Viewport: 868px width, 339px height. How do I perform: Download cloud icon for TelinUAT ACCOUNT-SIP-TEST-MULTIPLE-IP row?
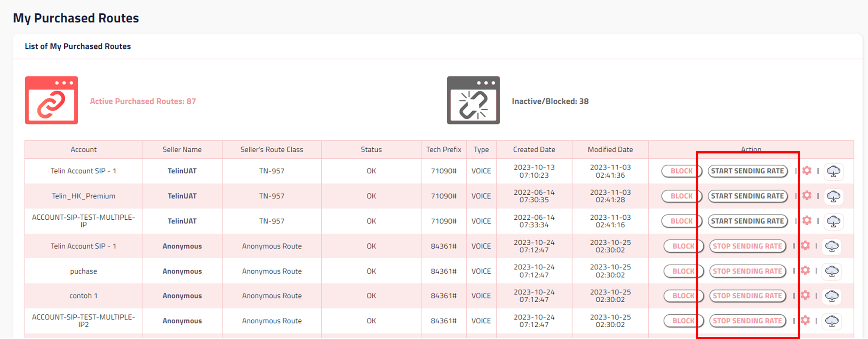[833, 222]
